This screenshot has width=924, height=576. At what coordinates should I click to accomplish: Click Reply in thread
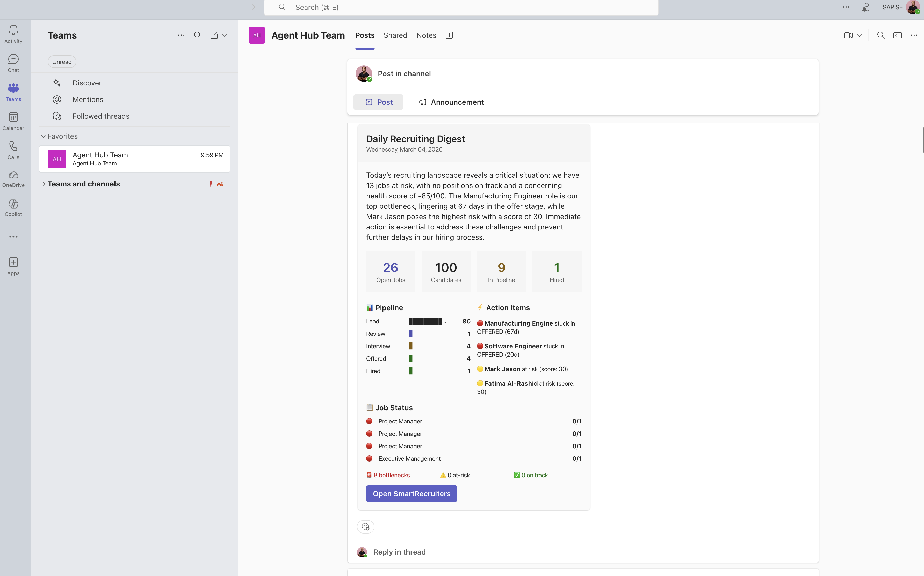coord(399,552)
